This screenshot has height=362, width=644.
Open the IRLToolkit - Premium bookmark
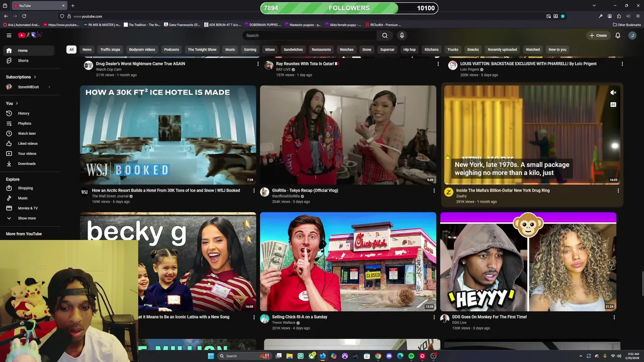tap(383, 25)
